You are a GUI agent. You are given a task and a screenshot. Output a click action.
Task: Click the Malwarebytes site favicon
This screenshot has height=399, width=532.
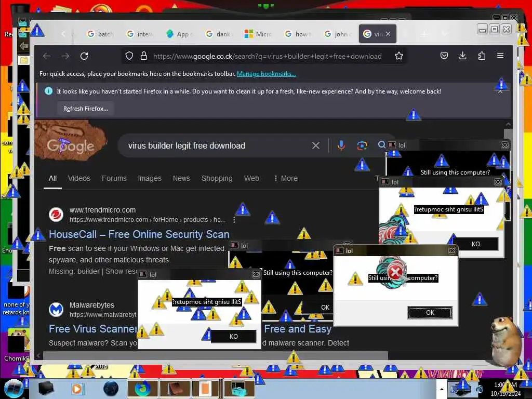[56, 310]
